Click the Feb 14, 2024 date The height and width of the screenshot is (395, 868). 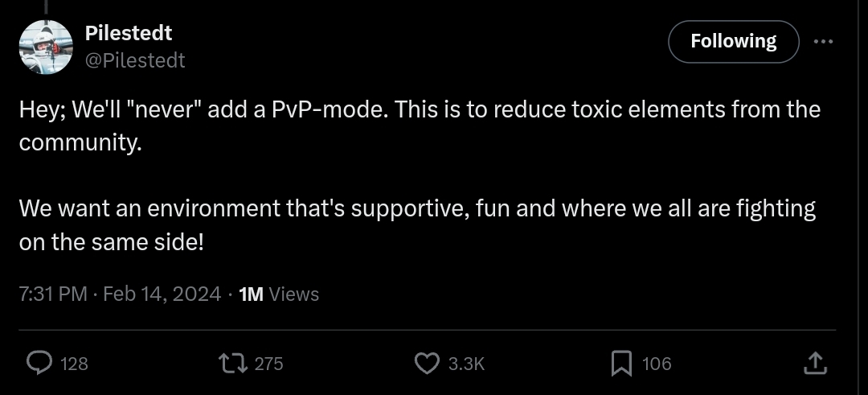[162, 294]
